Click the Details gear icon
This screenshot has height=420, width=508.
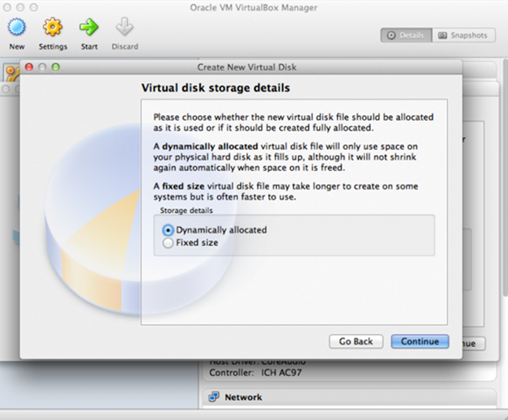(391, 36)
